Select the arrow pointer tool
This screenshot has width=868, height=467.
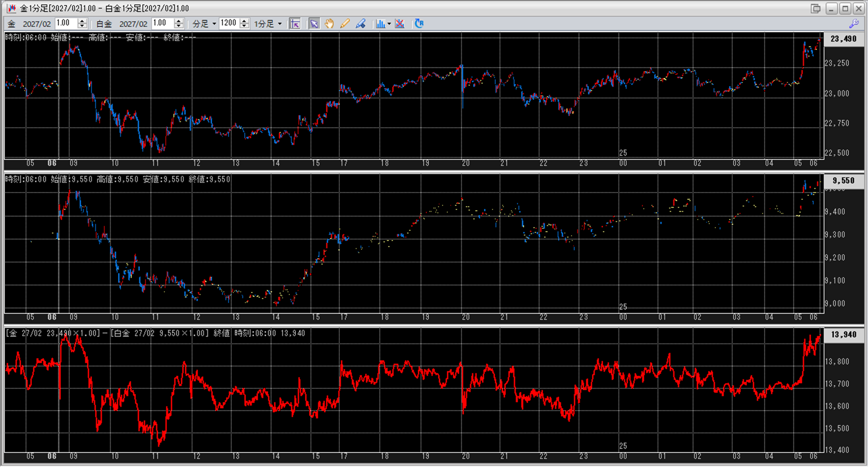(314, 24)
